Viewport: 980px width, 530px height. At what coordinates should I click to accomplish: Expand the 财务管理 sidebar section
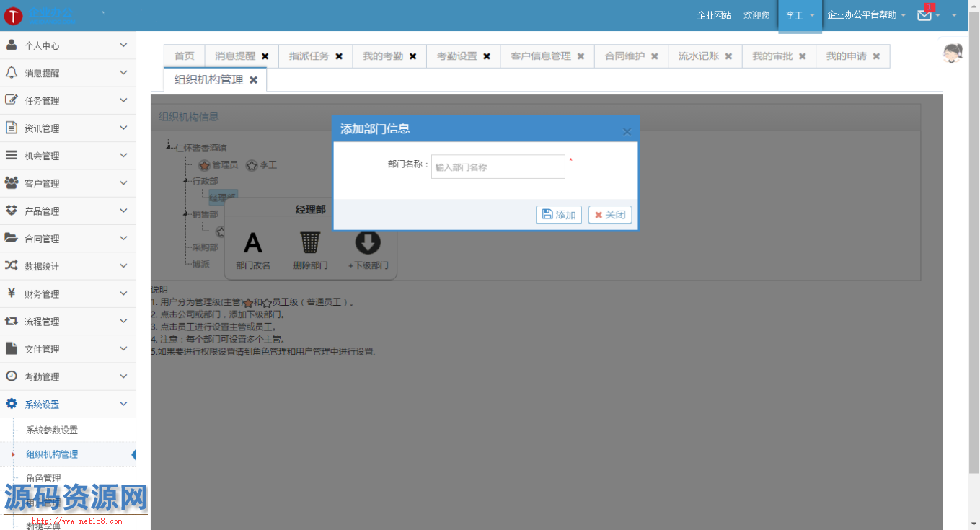(68, 293)
